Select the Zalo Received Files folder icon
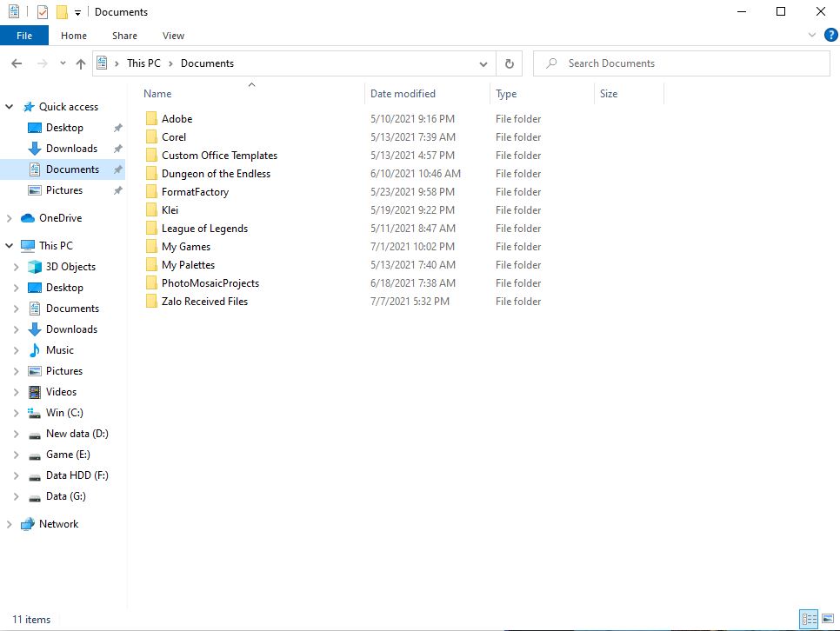Viewport: 840px width, 631px height. (x=151, y=302)
